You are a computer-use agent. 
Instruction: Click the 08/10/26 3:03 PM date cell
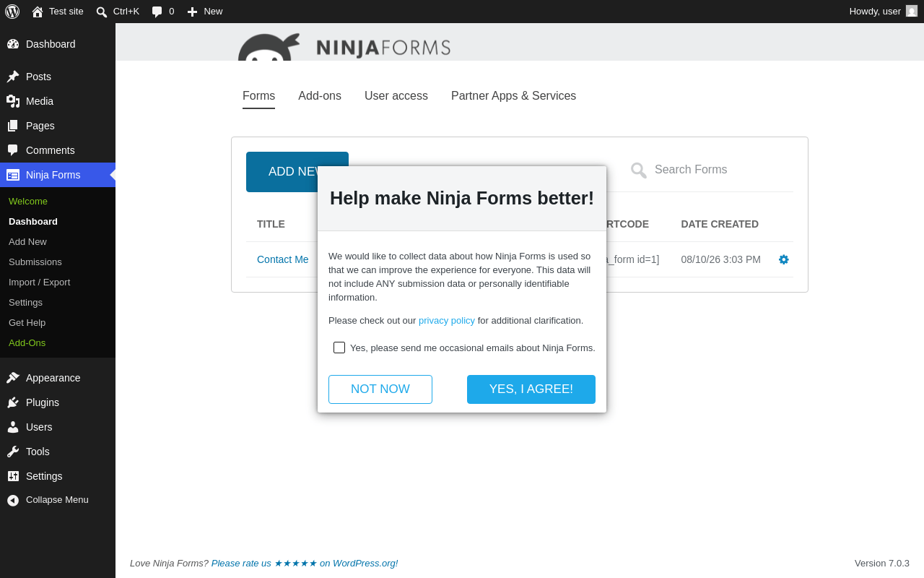pos(720,259)
